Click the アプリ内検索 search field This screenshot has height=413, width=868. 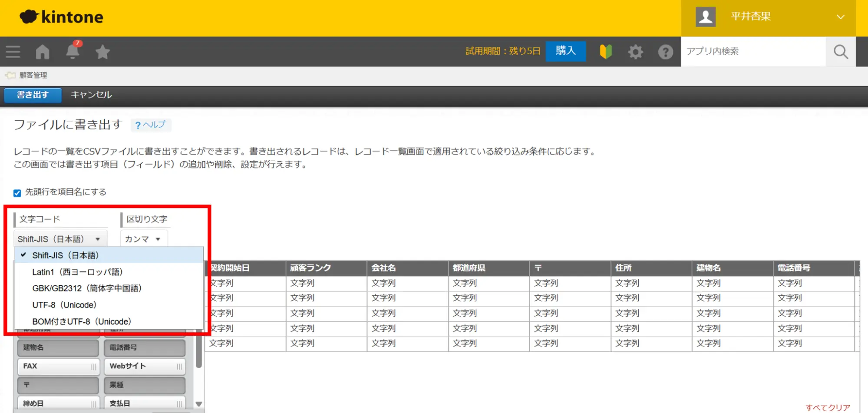753,51
